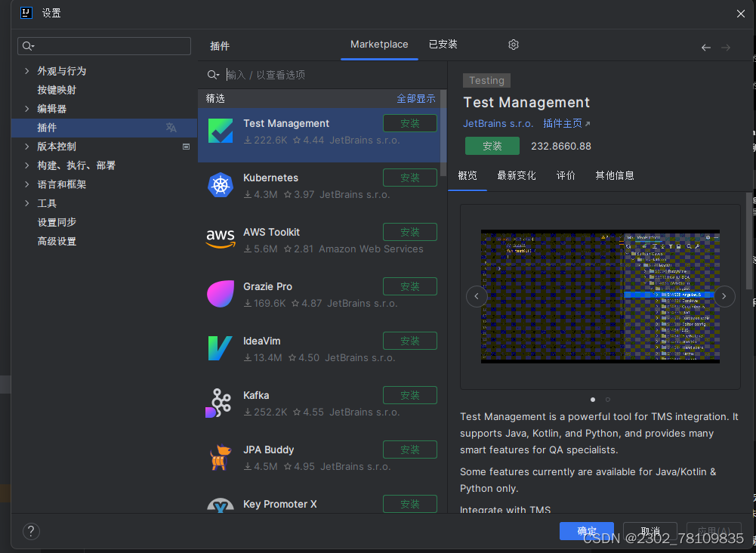Expand 工具 settings group

pyautogui.click(x=27, y=203)
